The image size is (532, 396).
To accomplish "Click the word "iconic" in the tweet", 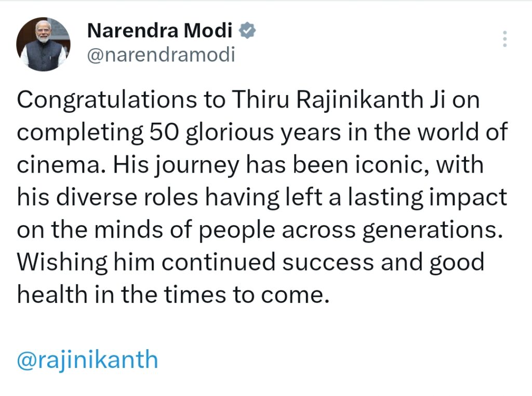I will [371, 166].
